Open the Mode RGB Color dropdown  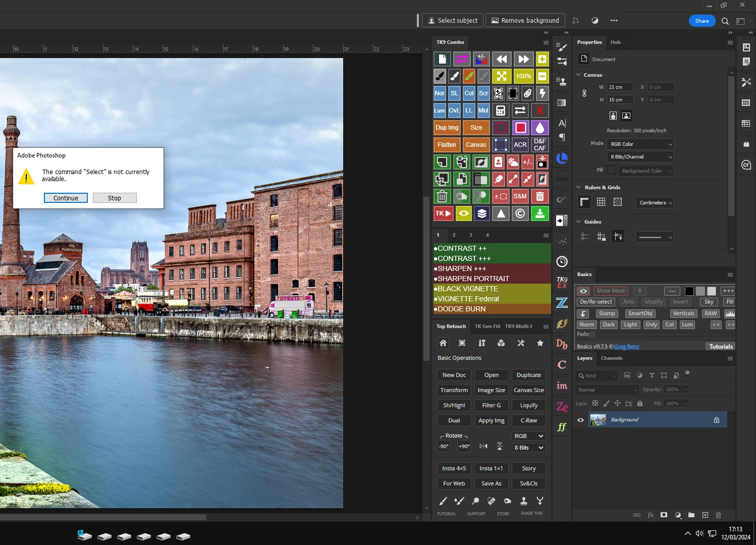click(x=640, y=144)
